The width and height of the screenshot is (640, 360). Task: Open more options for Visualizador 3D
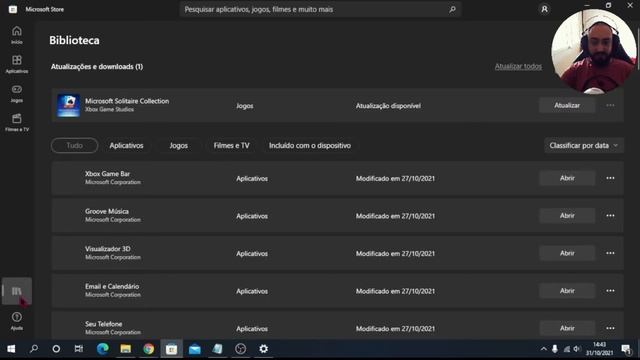(x=610, y=253)
